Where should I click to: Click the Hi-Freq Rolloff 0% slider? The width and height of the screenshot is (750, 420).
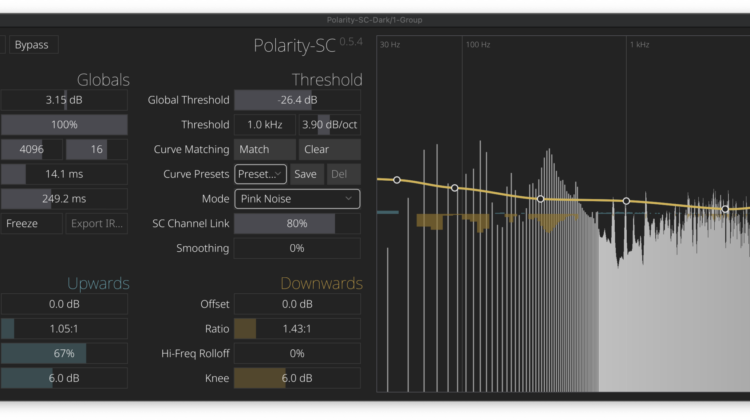(297, 354)
